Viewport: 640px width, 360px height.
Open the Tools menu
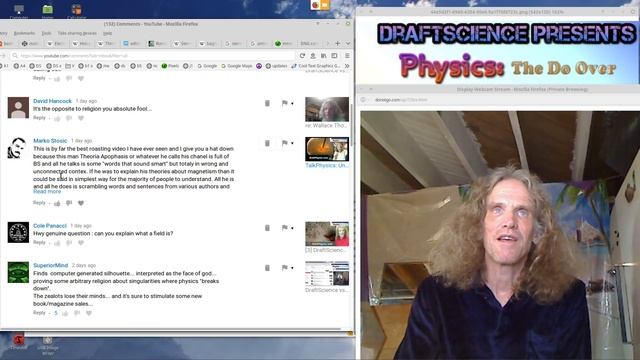pos(47,33)
